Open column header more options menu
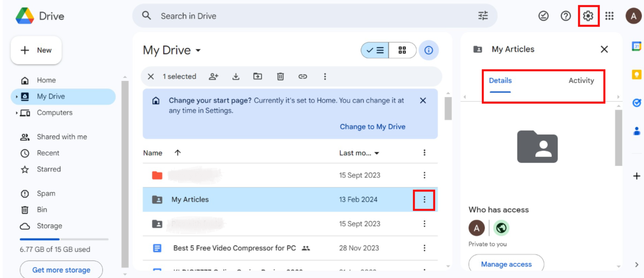Image resolution: width=644 pixels, height=278 pixels. coord(424,153)
